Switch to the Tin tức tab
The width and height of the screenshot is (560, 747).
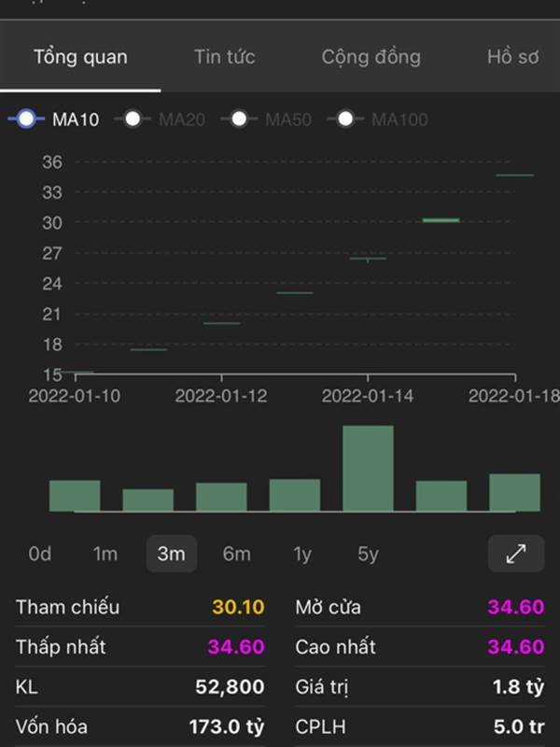225,57
